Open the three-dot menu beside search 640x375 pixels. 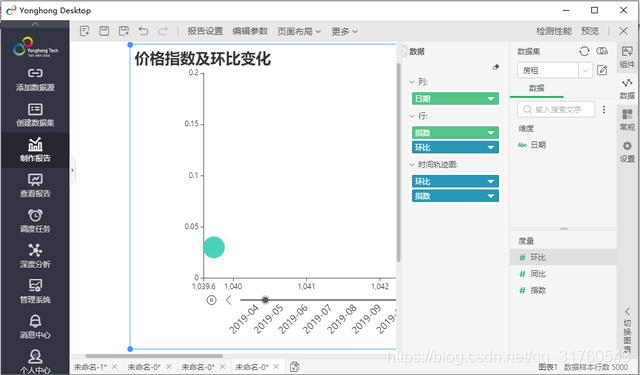(x=604, y=109)
